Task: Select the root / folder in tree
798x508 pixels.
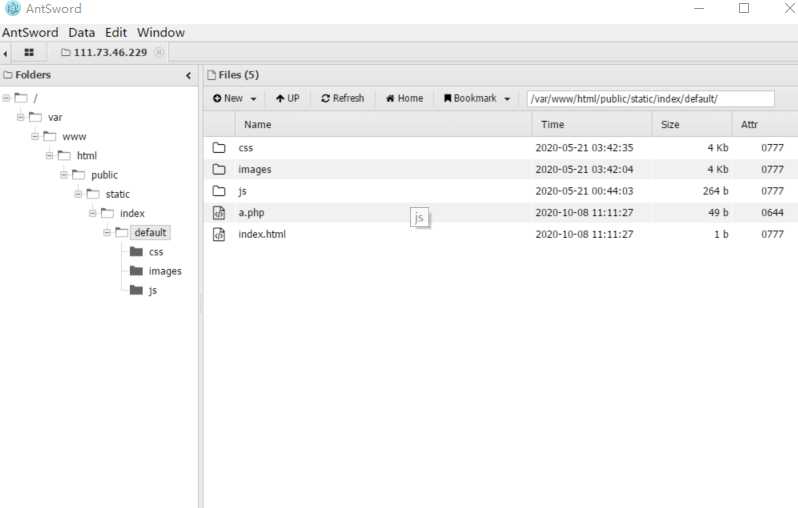Action: coord(35,98)
